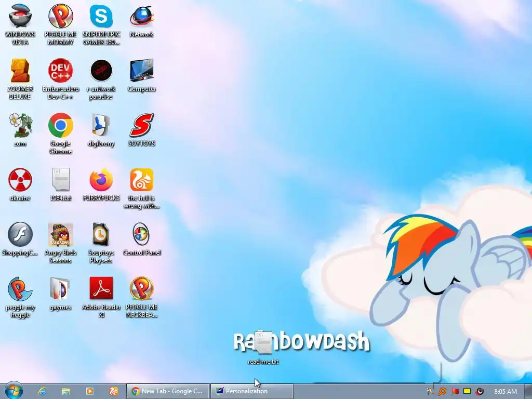
Task: Click the red flag tray icon
Action: pyautogui.click(x=455, y=391)
